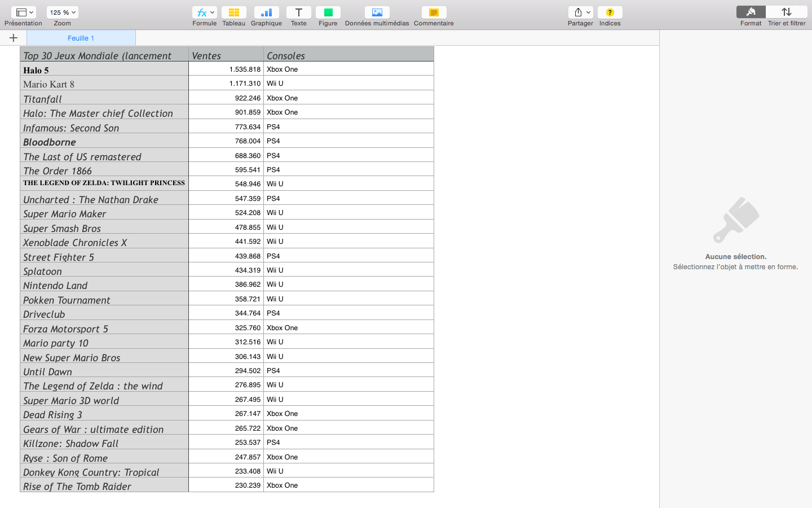
Task: Add a Commentaire note
Action: (434, 12)
